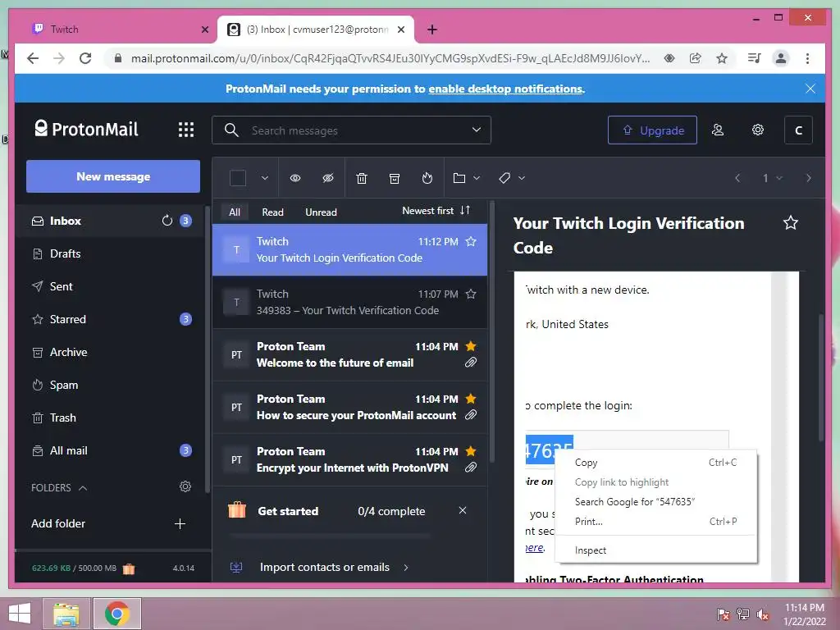
Task: Unstar How to secure your ProtonMail email
Action: click(471, 399)
